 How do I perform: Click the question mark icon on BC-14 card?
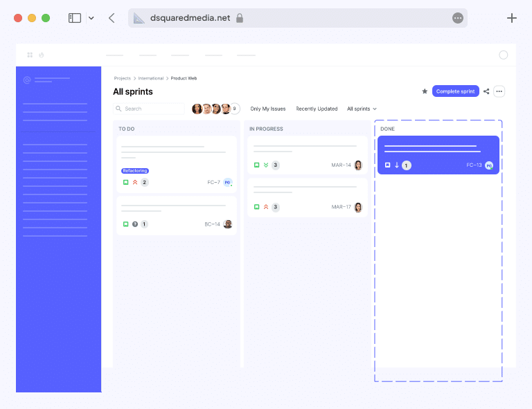pos(135,224)
